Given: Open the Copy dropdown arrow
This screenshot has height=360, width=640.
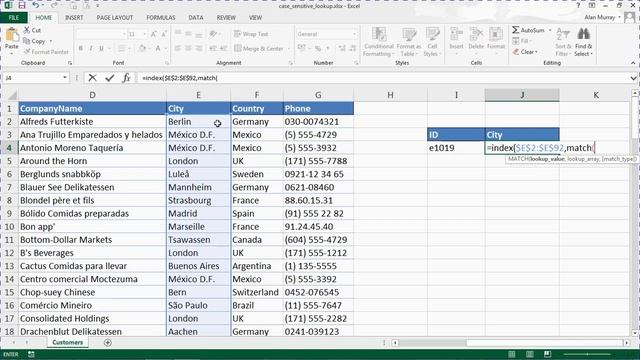Looking at the screenshot, I should point(51,41).
